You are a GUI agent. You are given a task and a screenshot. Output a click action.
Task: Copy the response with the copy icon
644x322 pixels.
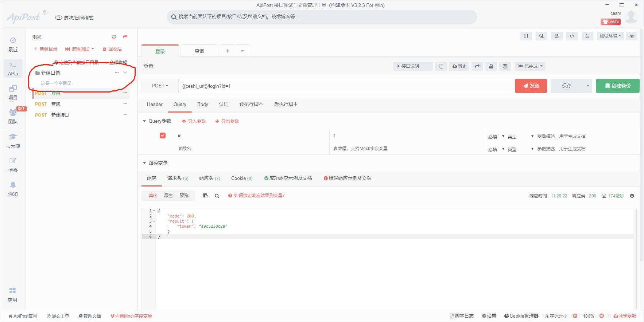206,196
